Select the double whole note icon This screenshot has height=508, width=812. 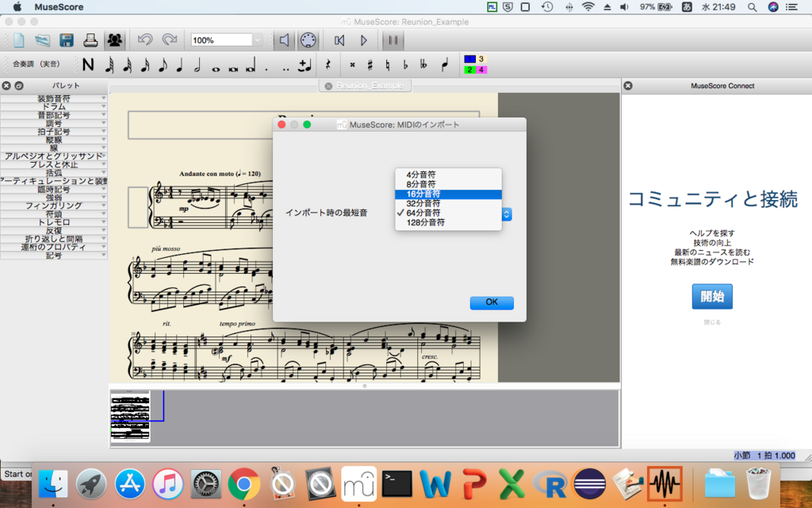coord(233,68)
